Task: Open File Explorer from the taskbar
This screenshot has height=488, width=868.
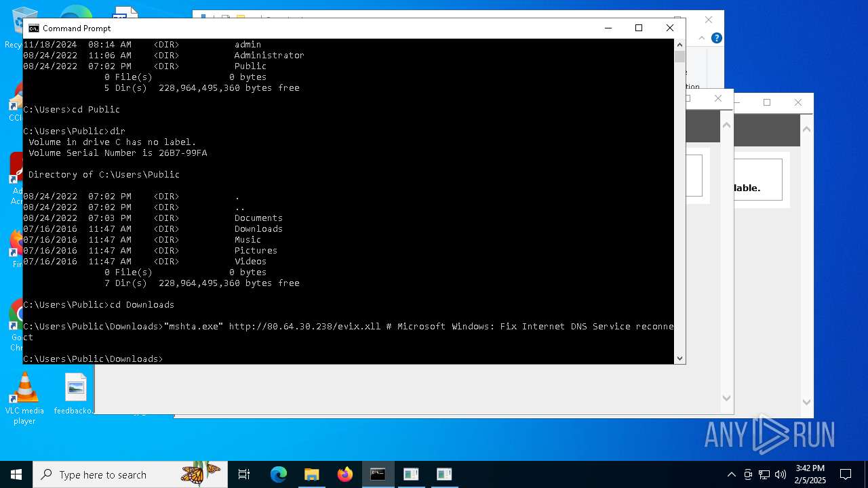Action: [x=312, y=474]
